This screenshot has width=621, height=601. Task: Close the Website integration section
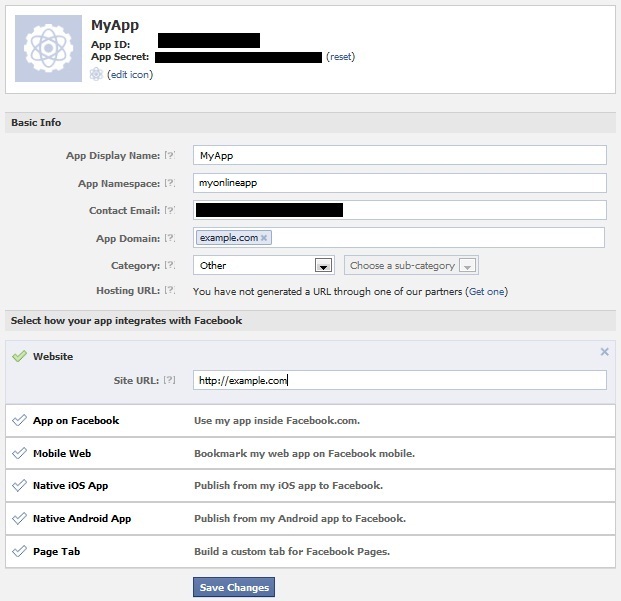point(604,352)
